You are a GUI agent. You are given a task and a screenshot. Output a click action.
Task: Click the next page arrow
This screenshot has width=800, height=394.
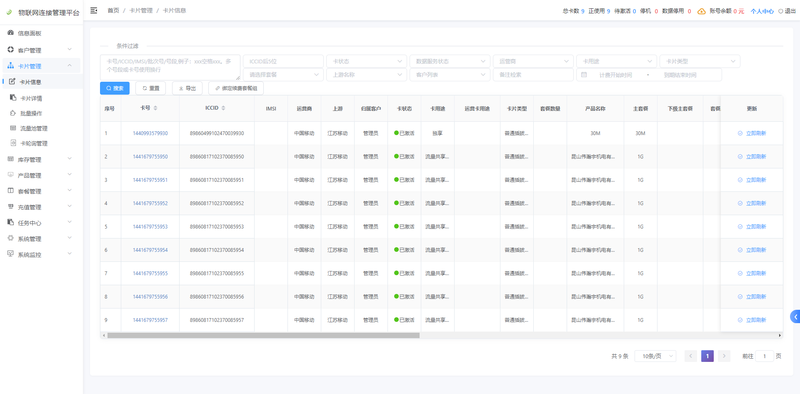724,356
